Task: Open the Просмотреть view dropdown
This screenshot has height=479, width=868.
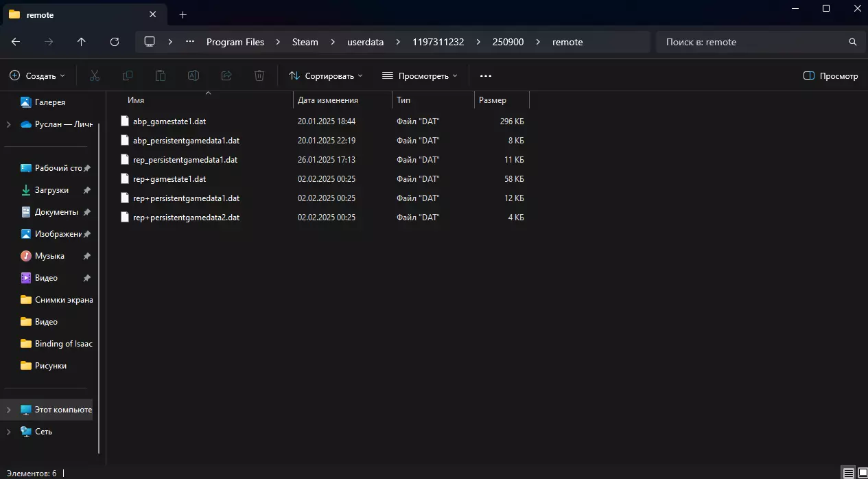Action: tap(419, 76)
